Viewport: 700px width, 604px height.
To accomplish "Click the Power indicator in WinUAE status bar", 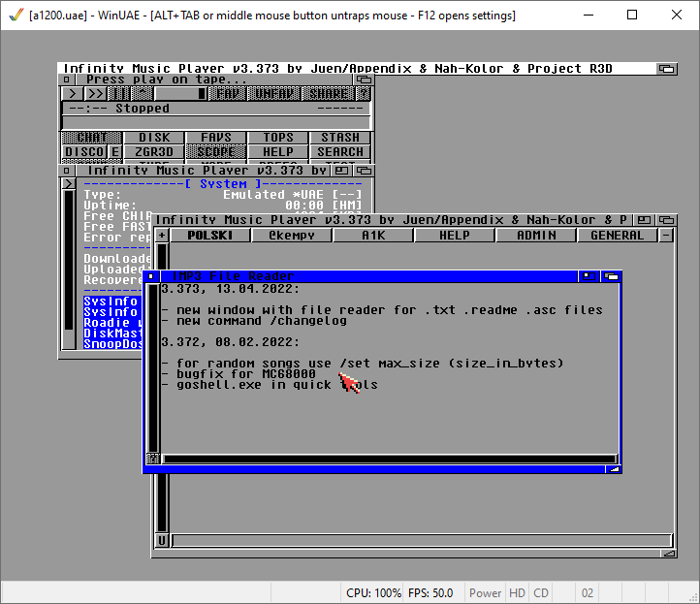I will pyautogui.click(x=485, y=592).
